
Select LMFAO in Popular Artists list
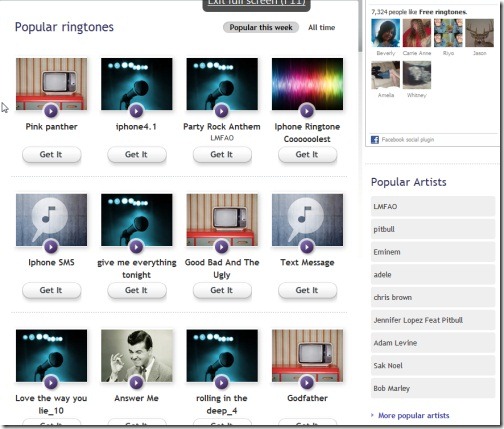[x=433, y=206]
